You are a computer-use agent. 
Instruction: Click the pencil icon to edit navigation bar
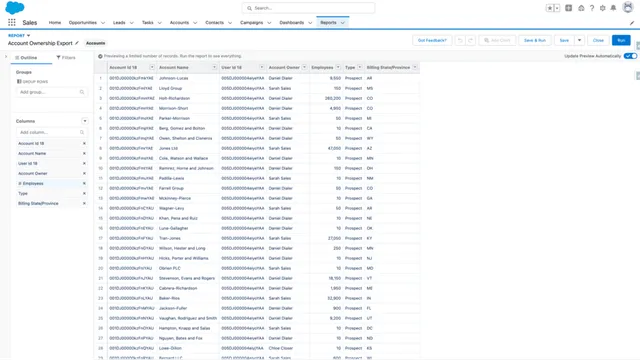(632, 23)
